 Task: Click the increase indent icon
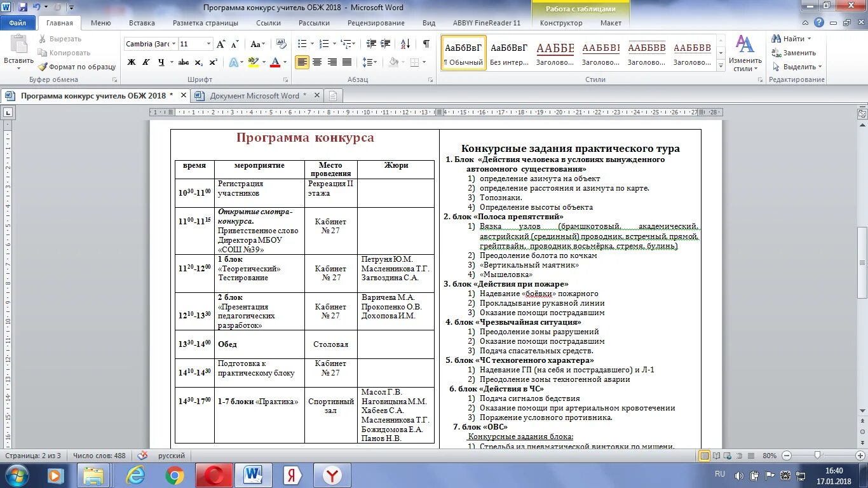pyautogui.click(x=386, y=44)
